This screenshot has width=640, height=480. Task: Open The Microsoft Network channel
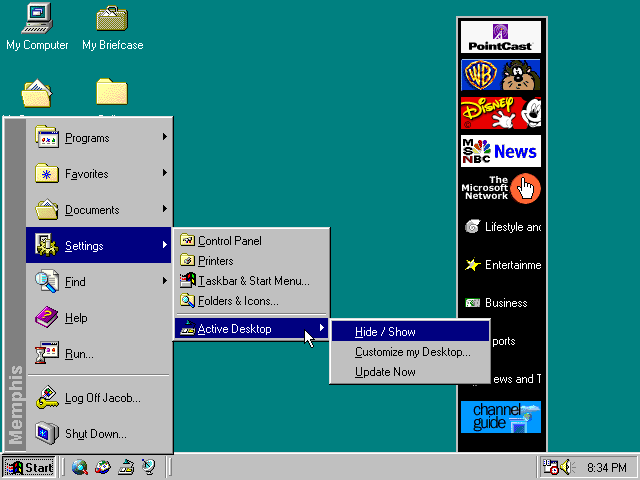point(500,188)
